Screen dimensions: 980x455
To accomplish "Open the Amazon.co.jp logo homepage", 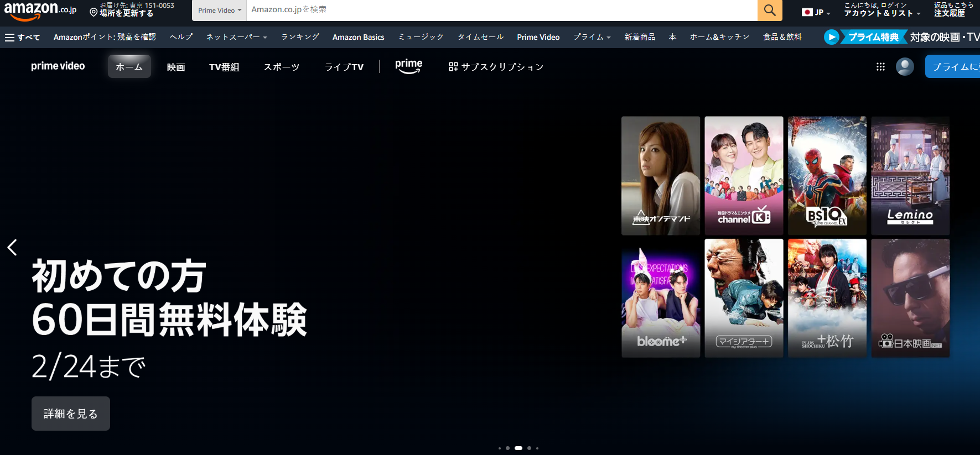I will 40,11.
